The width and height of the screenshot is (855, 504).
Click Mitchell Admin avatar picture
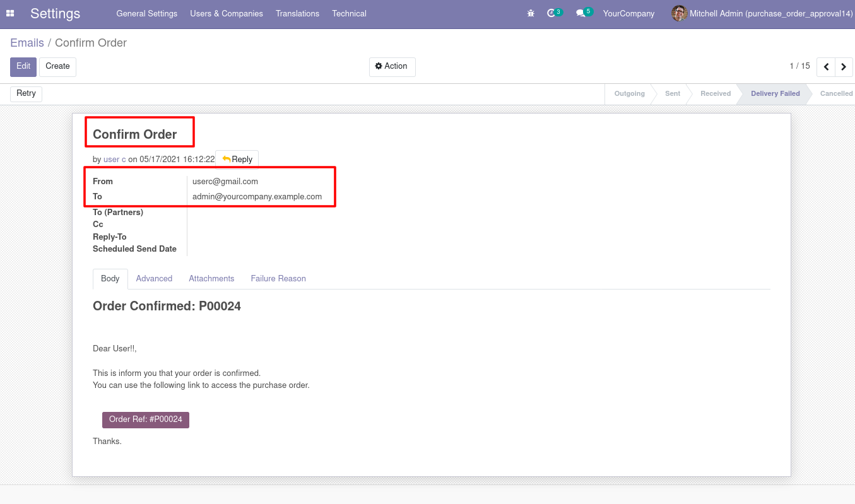tap(679, 13)
